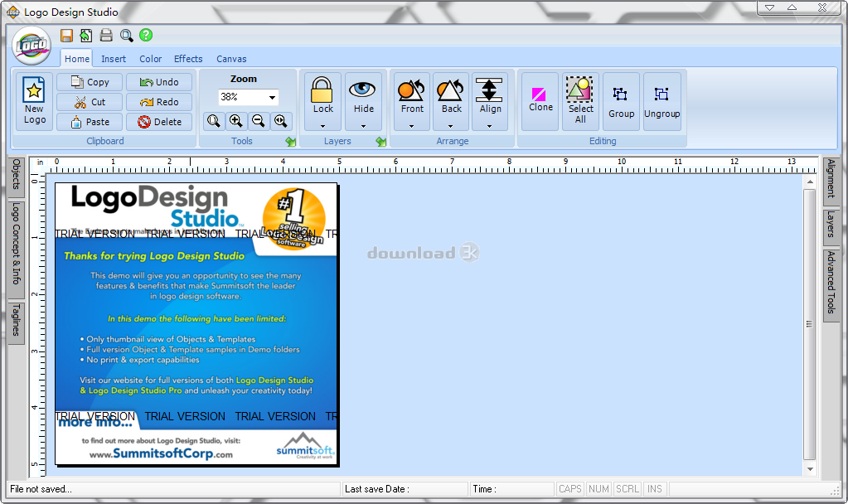The height and width of the screenshot is (504, 848).
Task: Create a New Logo
Action: pos(34,102)
